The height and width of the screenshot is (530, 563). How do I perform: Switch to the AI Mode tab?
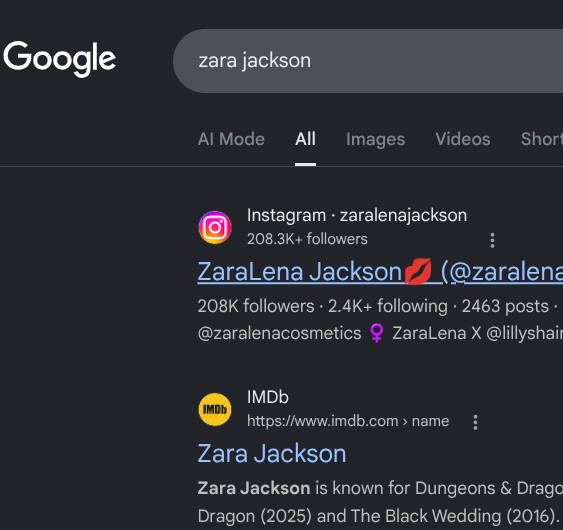click(x=231, y=139)
